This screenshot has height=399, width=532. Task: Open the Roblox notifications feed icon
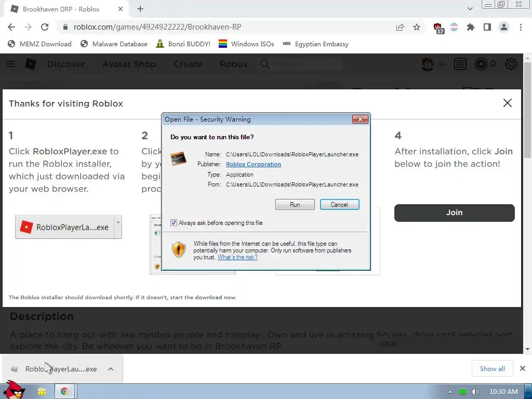click(x=460, y=64)
